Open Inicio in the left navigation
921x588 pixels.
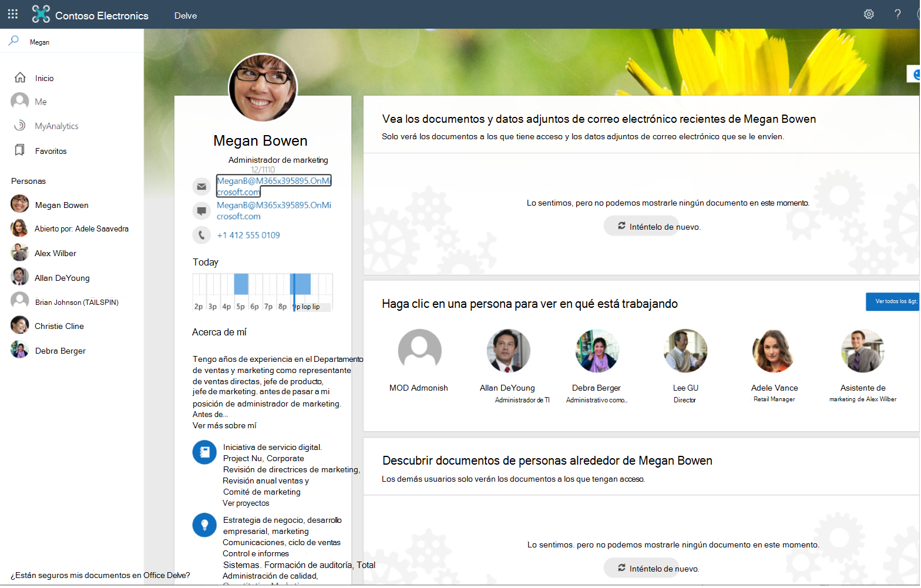click(44, 78)
